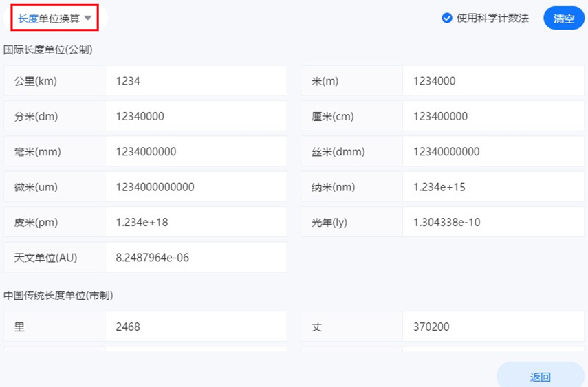Click the 纳米(nm) value field
588x387 pixels.
492,187
